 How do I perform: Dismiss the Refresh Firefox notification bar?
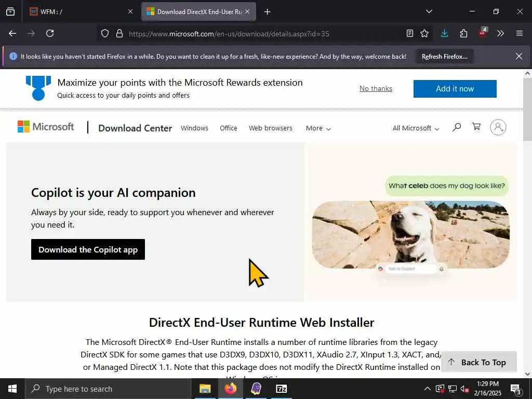519,56
